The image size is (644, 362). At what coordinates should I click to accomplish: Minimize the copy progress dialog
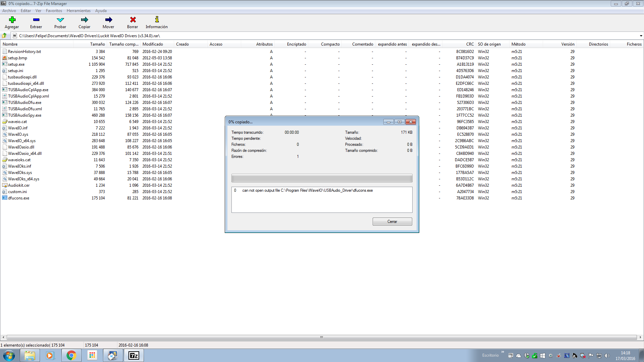[388, 122]
